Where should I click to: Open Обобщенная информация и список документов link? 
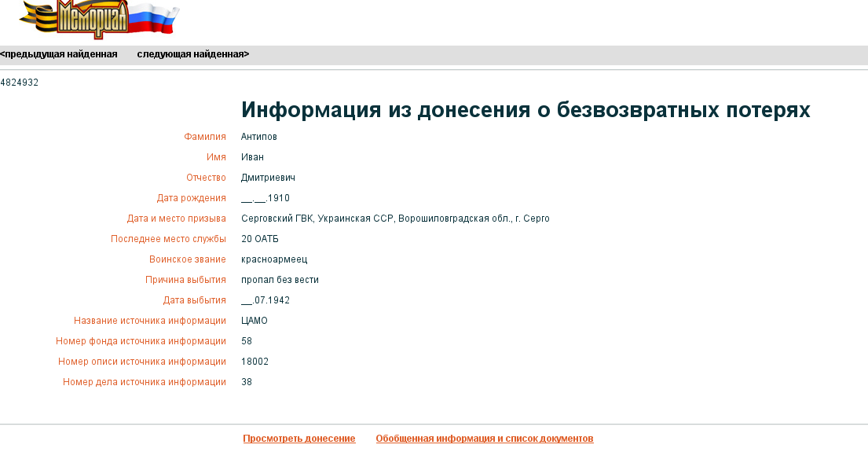click(x=484, y=439)
